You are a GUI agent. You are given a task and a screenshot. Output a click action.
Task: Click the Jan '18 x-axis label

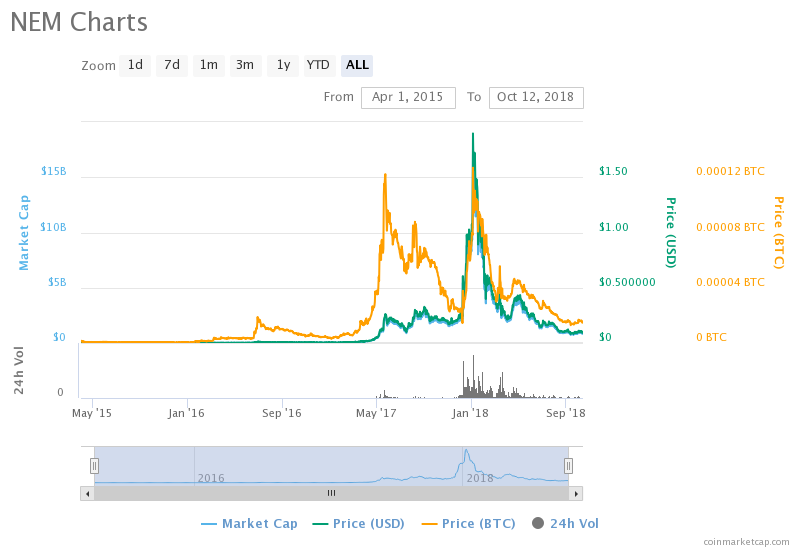[470, 413]
